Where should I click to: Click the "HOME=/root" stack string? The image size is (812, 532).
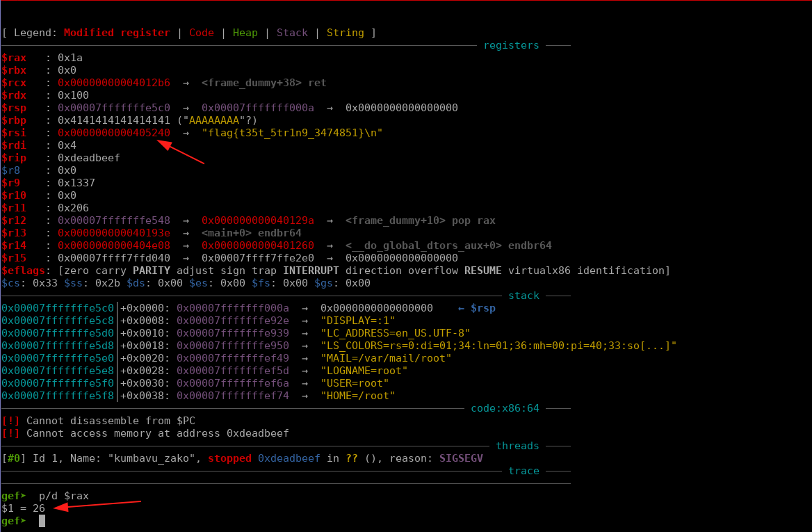[357, 396]
